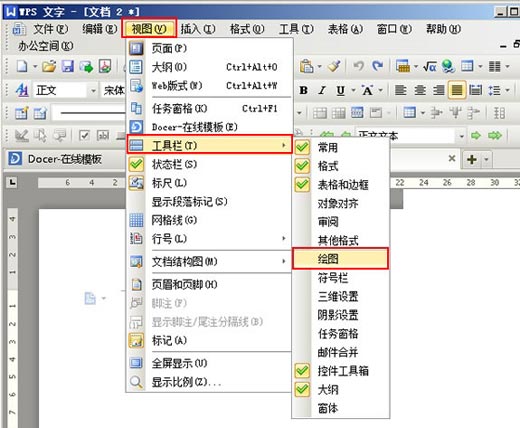
Task: Click the Open folder icon
Action: coord(49,67)
